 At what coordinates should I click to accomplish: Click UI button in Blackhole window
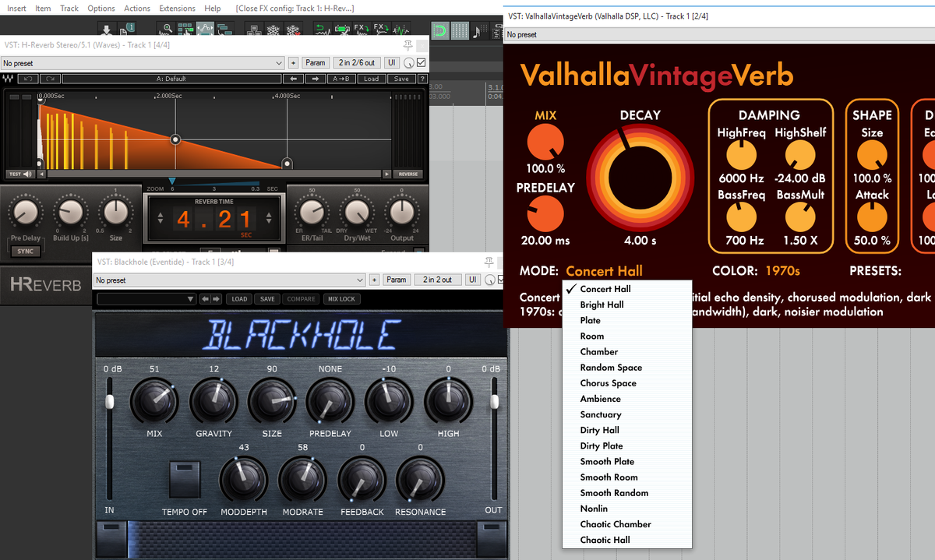[473, 280]
